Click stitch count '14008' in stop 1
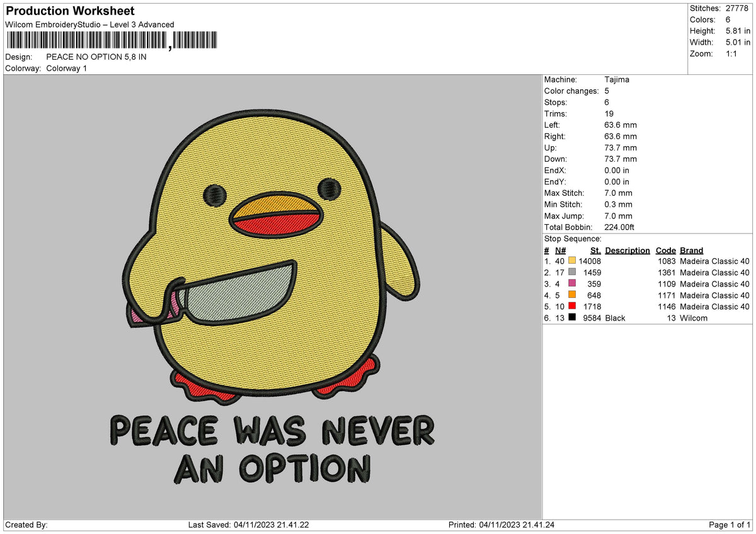The height and width of the screenshot is (534, 756). coord(590,261)
